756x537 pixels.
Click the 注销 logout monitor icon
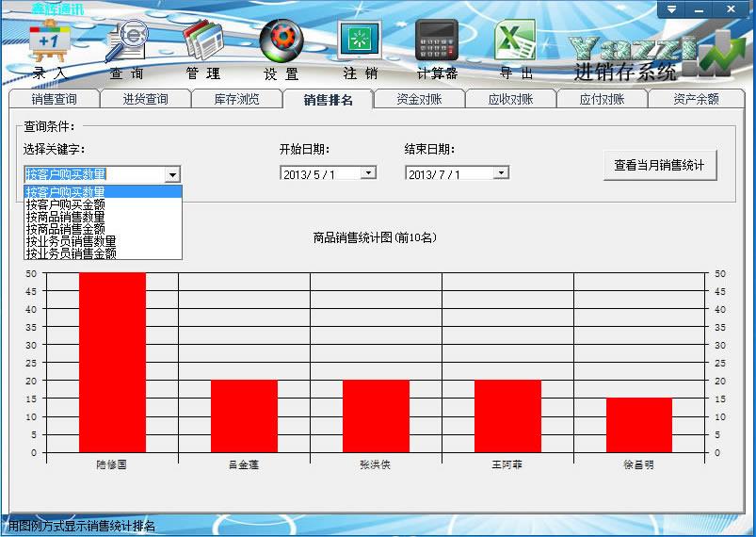pos(360,40)
